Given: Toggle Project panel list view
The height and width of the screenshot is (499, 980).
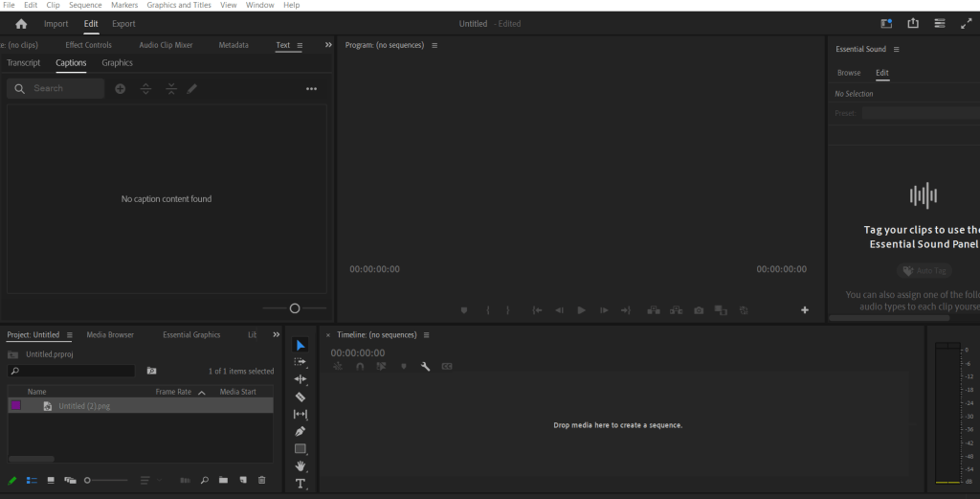Looking at the screenshot, I should 32,480.
